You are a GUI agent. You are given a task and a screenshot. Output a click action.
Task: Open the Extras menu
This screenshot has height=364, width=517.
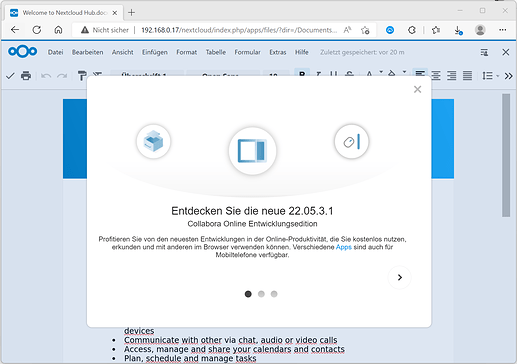coord(278,52)
